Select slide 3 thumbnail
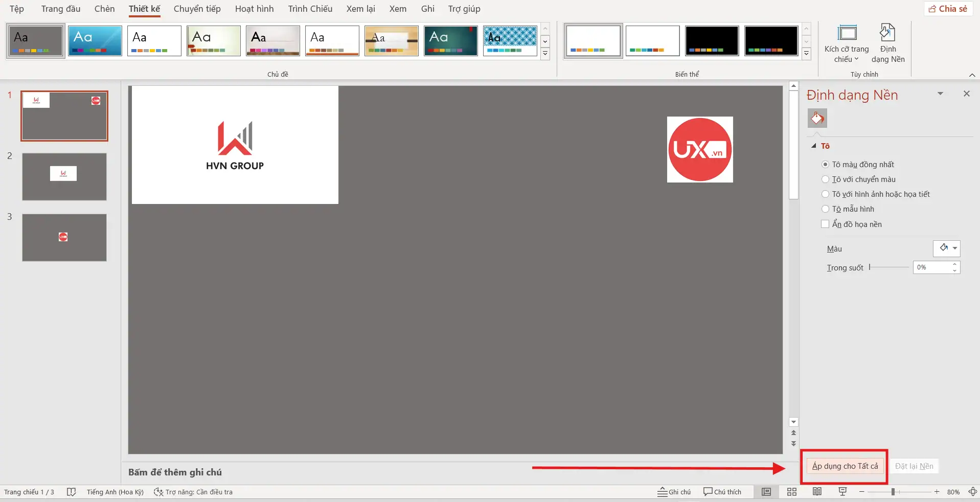980x502 pixels. (x=64, y=238)
